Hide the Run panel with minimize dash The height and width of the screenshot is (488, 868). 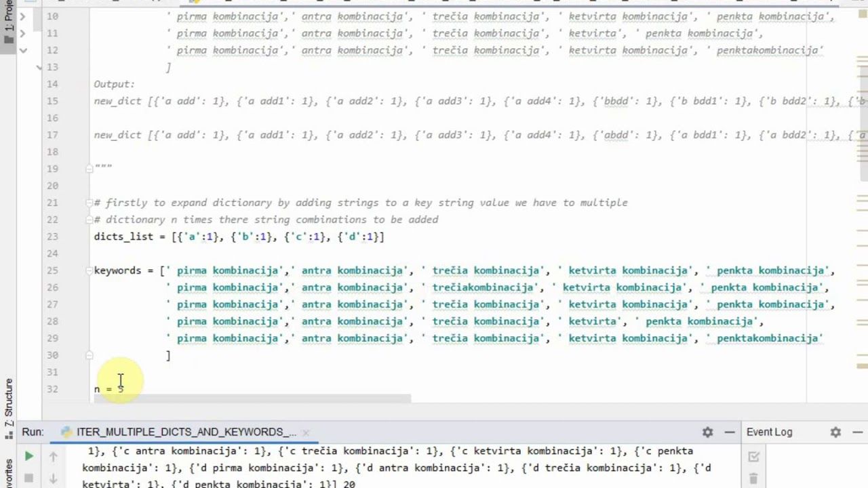730,432
